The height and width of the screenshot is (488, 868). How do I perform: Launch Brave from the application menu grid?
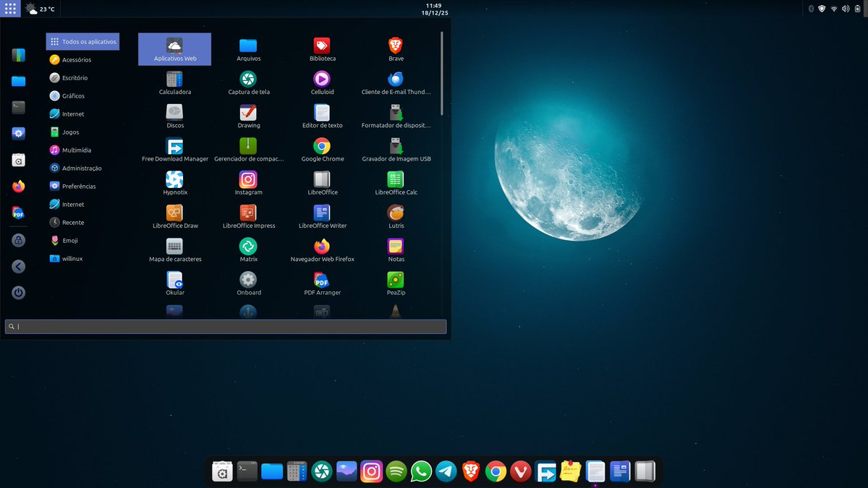pyautogui.click(x=396, y=49)
